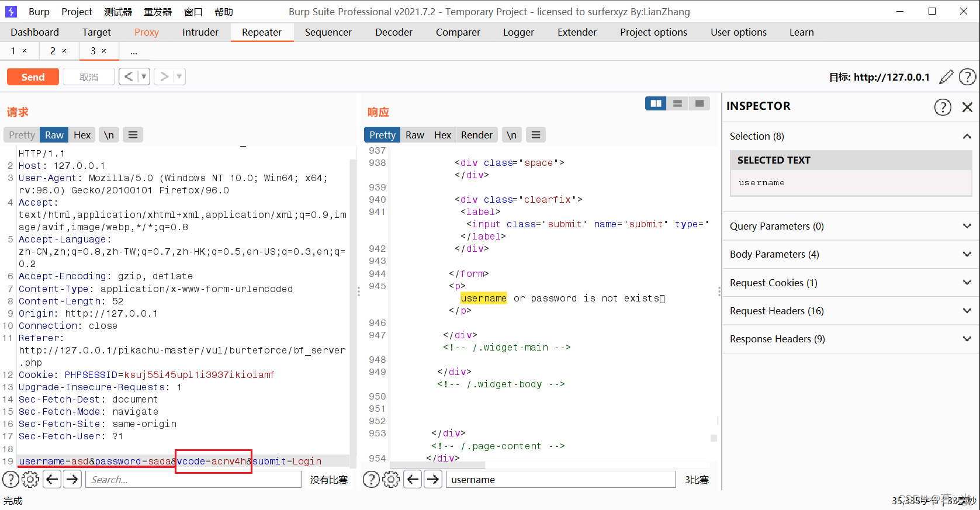Open the Proxy tab

point(147,32)
